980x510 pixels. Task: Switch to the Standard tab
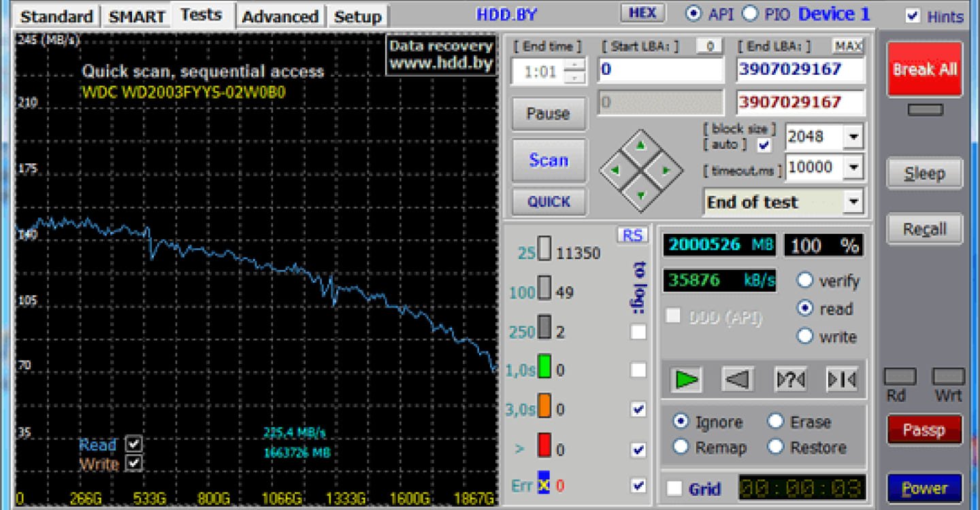coord(56,16)
